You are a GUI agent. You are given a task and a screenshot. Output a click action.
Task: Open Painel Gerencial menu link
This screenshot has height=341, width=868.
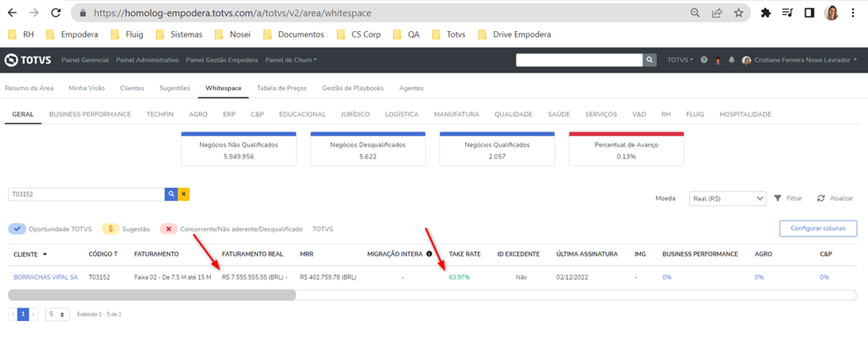tap(85, 60)
